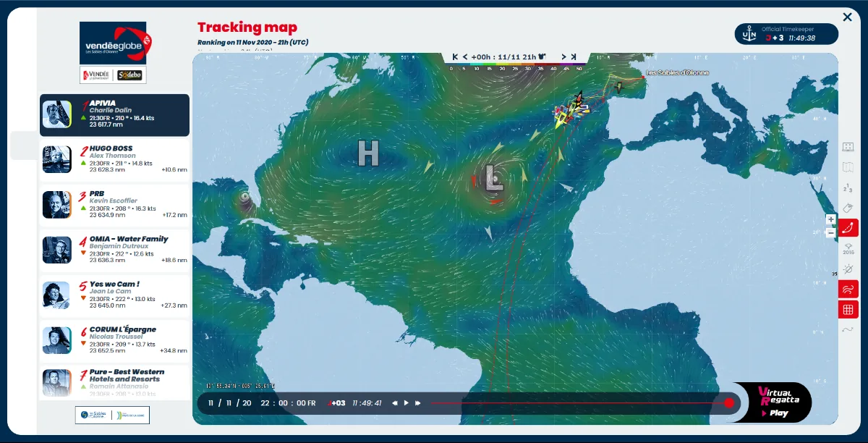This screenshot has height=443, width=868.
Task: Select APIVIA Charlie Dalin ranking card
Action: click(114, 115)
